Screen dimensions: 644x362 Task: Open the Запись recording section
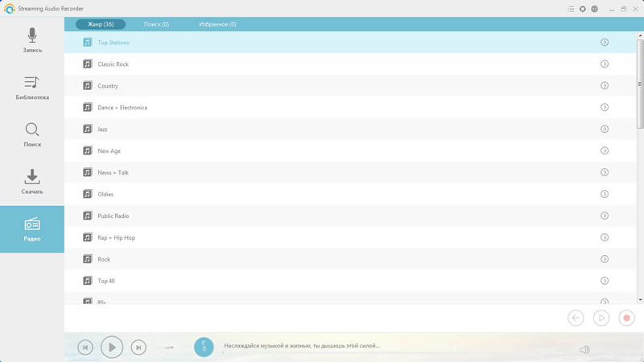click(32, 40)
